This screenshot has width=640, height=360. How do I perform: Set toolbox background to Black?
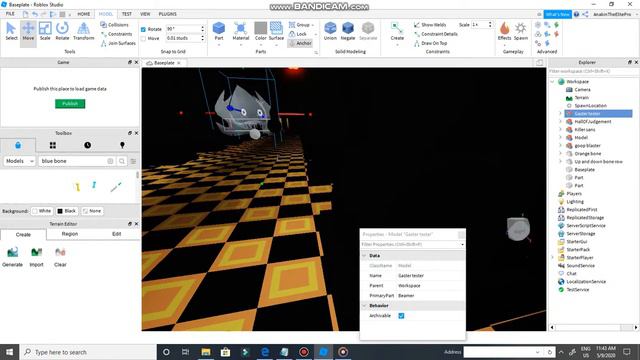coord(67,211)
